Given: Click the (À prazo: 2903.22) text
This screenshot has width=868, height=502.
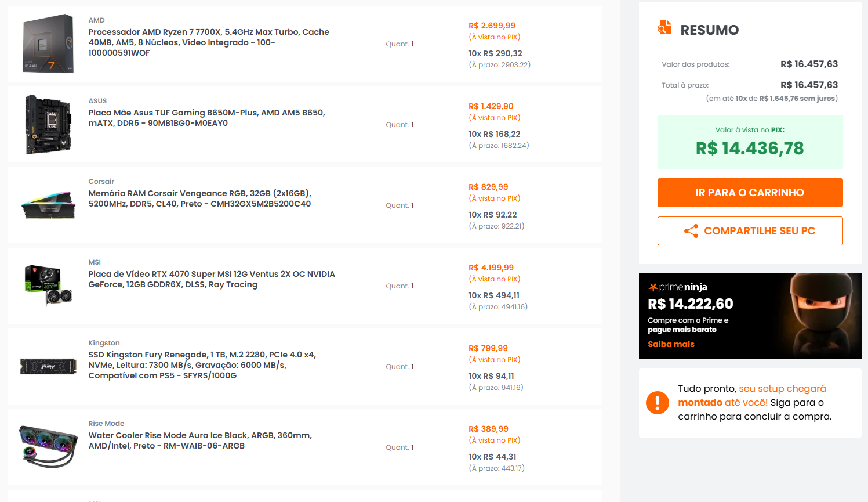Looking at the screenshot, I should [x=499, y=65].
